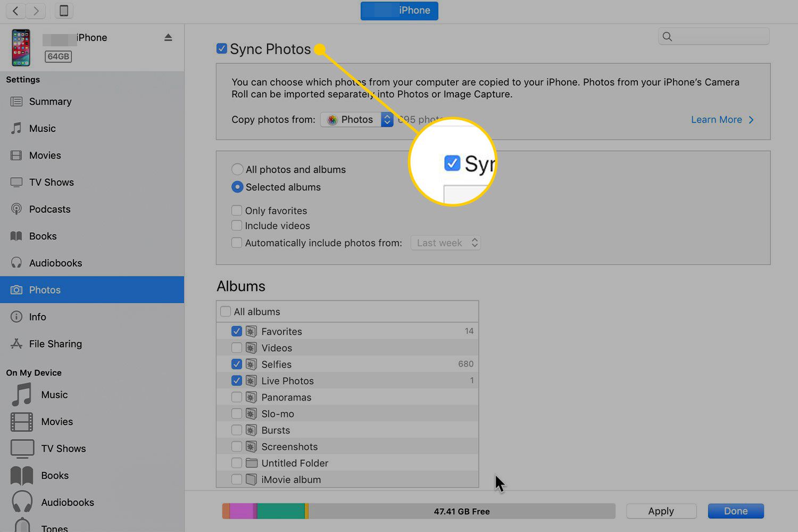This screenshot has height=532, width=798.
Task: Open Books under Settings
Action: tap(92, 236)
